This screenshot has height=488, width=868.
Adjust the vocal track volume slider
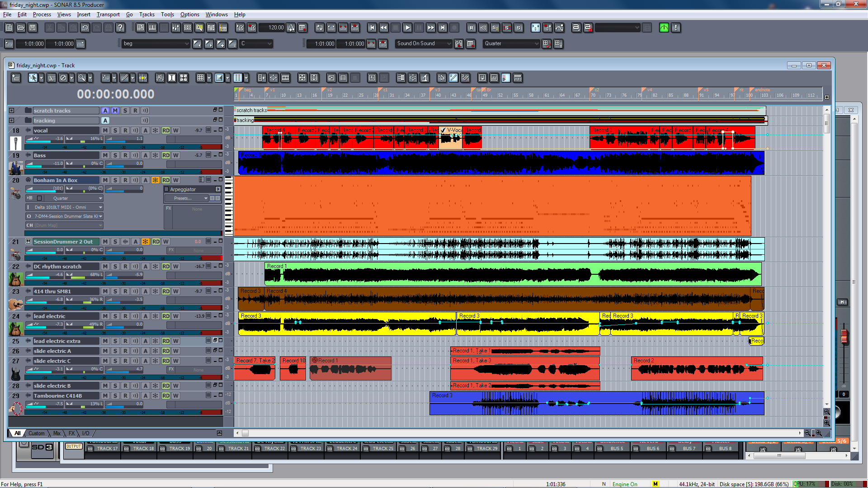(x=45, y=139)
